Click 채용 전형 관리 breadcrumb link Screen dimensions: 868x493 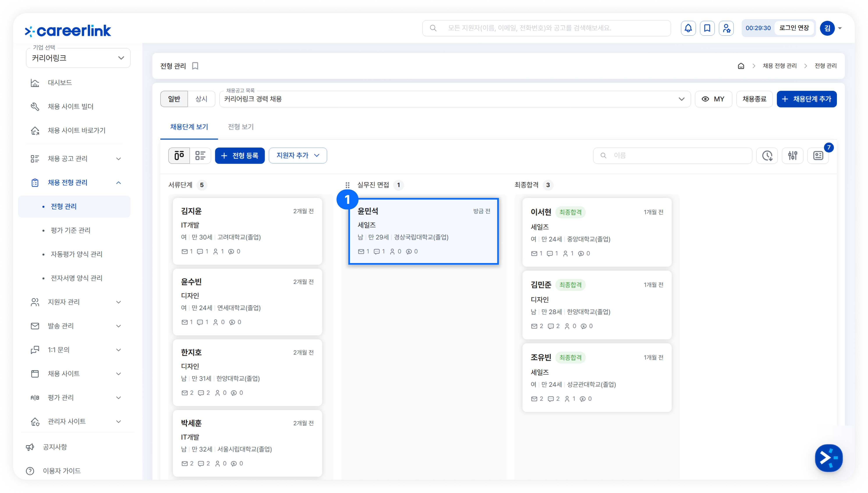[x=780, y=66]
